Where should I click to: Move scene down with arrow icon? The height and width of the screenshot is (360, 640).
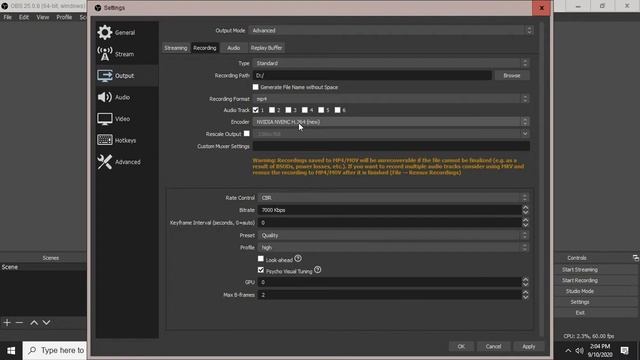pos(47,322)
